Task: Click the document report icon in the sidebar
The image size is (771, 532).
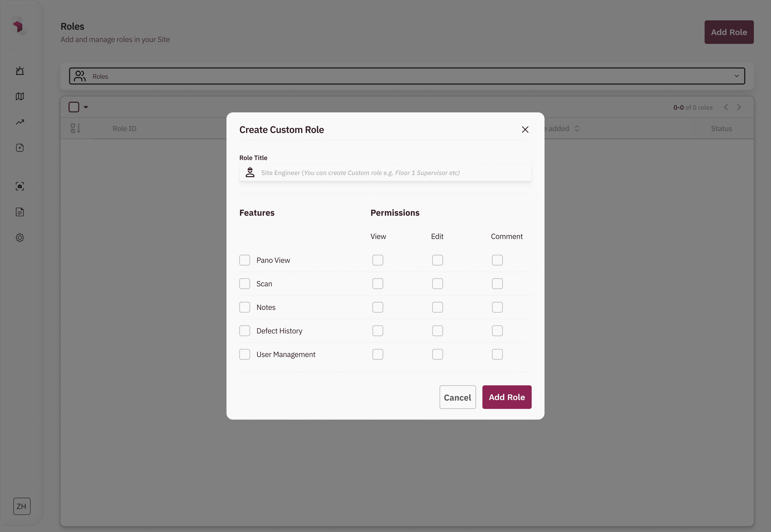Action: pos(20,212)
